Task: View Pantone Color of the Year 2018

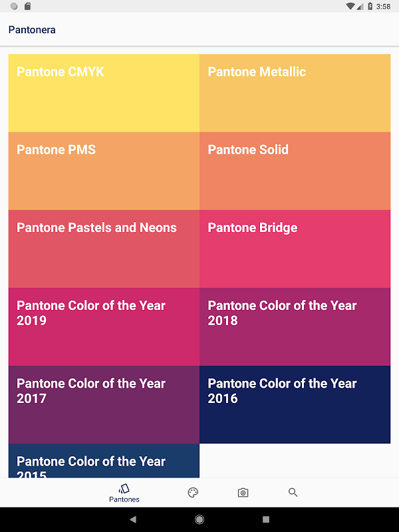Action: click(295, 327)
